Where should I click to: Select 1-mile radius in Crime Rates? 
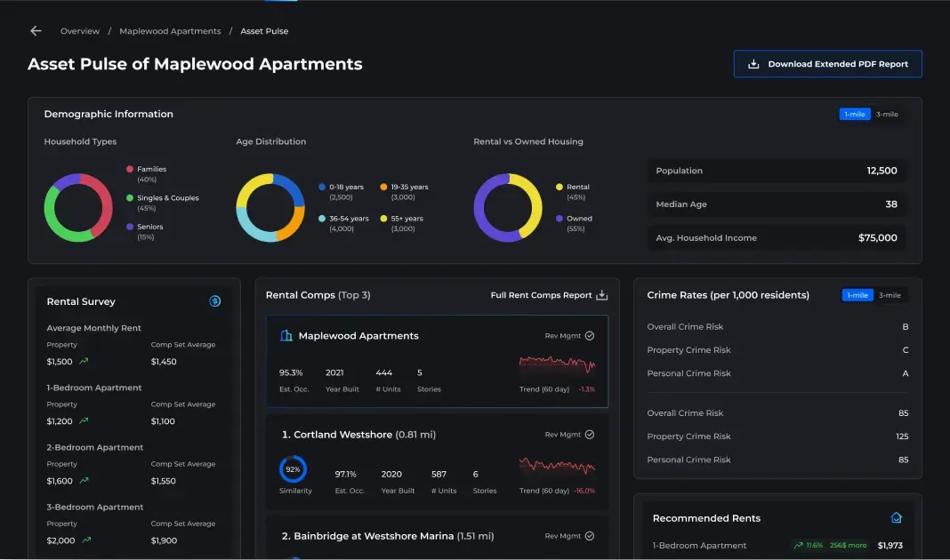855,295
